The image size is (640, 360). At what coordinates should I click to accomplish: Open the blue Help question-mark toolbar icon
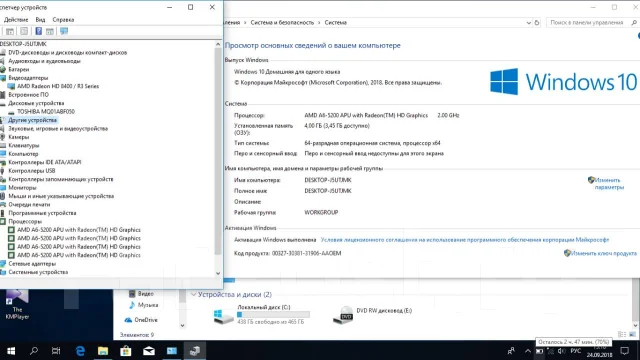38,31
